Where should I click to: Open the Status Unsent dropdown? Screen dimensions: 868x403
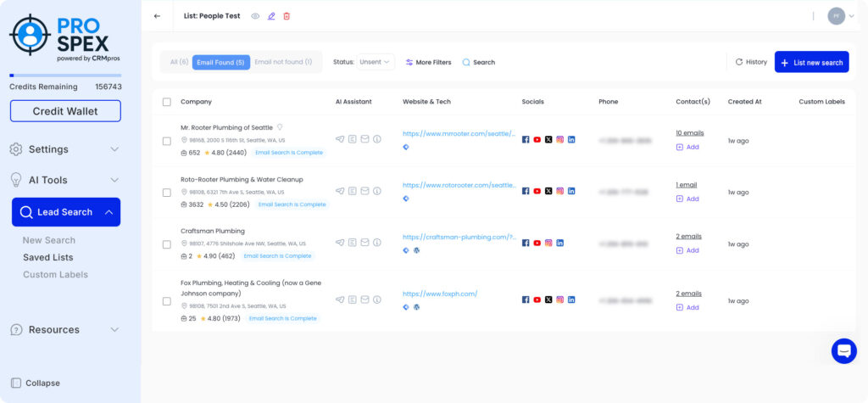click(x=376, y=62)
